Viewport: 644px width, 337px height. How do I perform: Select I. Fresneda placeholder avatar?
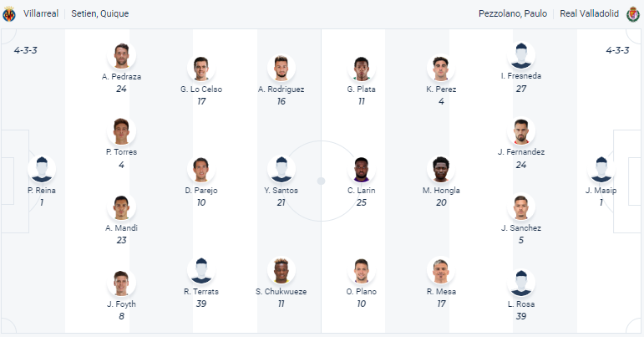521,55
